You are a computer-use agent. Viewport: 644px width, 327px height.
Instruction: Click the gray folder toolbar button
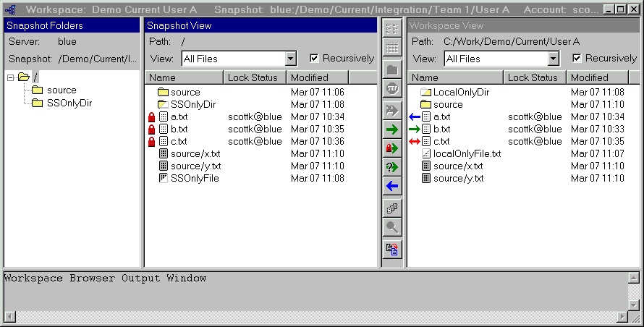point(391,70)
